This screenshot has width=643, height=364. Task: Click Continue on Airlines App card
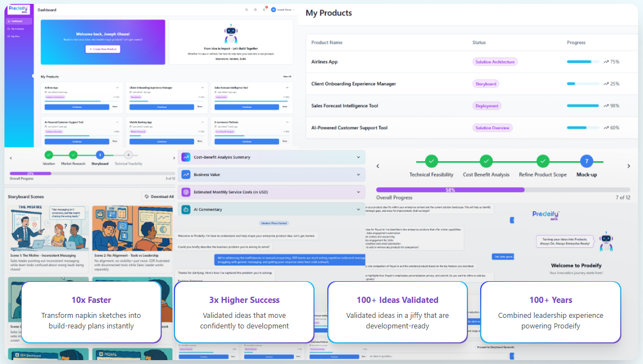(77, 107)
